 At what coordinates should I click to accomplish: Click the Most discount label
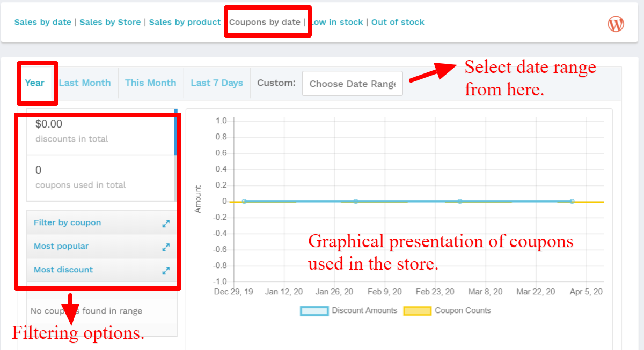pyautogui.click(x=63, y=270)
